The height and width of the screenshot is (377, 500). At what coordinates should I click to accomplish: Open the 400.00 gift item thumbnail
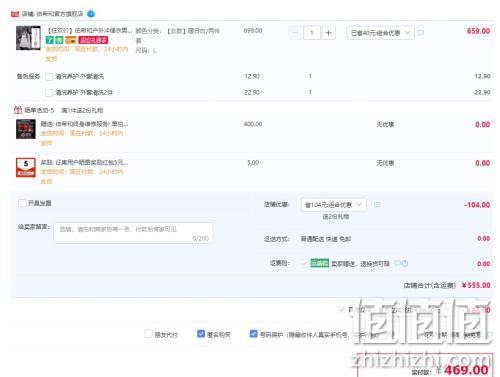click(26, 129)
